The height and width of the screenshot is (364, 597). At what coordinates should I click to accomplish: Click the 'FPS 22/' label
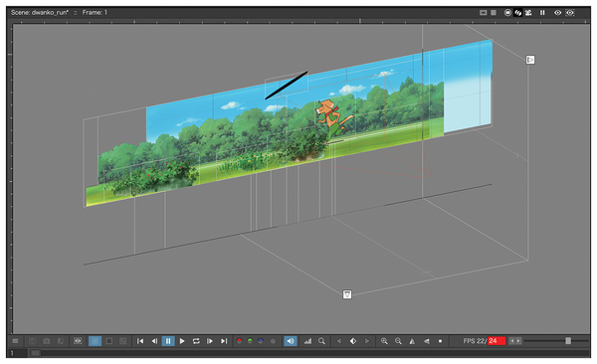pos(475,341)
